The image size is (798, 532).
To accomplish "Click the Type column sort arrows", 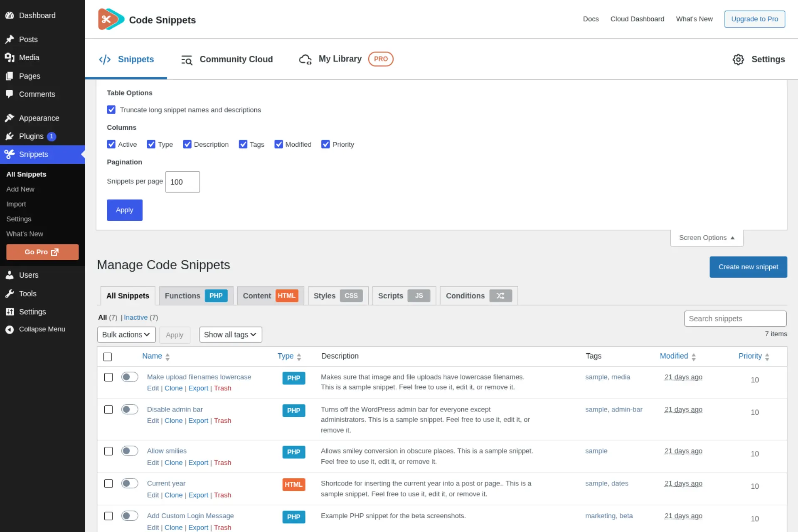I will pyautogui.click(x=299, y=357).
